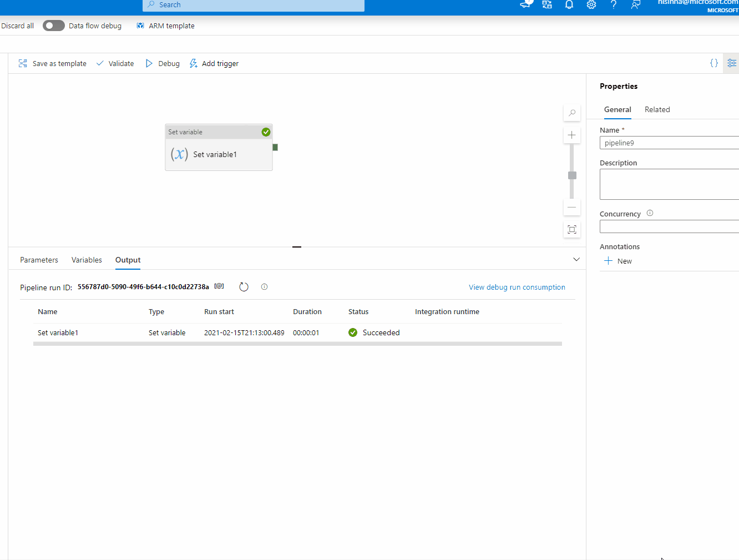Click Save as template

(53, 64)
